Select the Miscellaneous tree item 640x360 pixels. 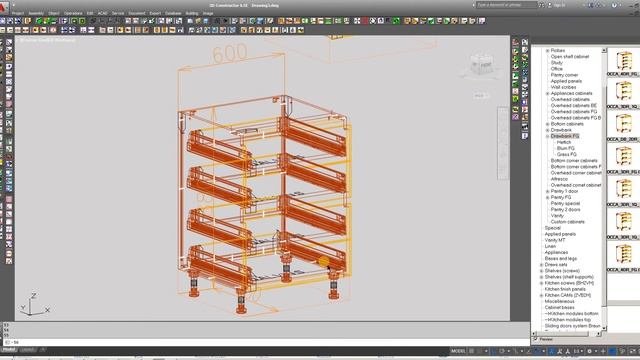coord(560,302)
